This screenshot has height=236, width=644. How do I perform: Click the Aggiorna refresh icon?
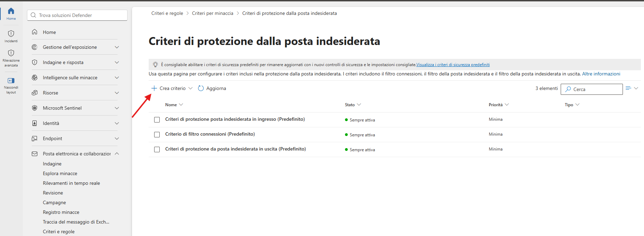pyautogui.click(x=201, y=88)
